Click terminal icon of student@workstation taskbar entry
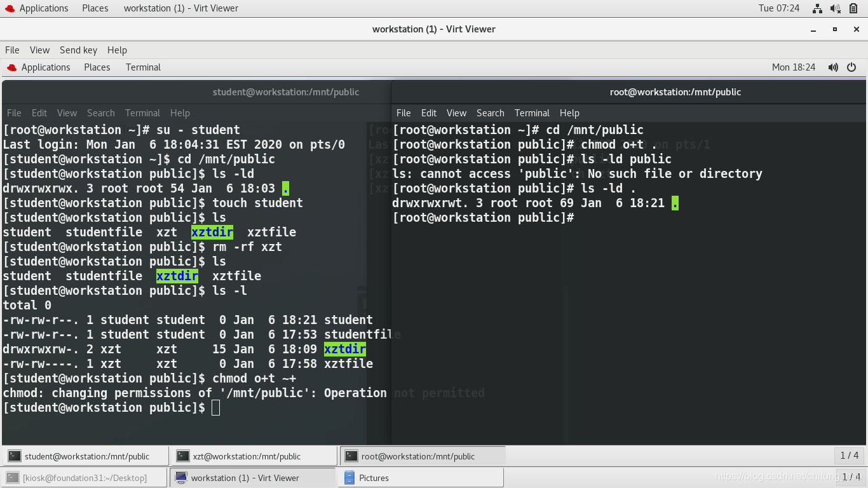Screen dimensions: 868x488 15,456
